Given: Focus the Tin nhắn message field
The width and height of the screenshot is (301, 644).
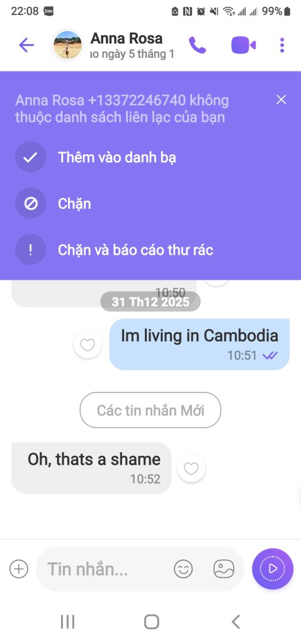Looking at the screenshot, I should pos(103,569).
